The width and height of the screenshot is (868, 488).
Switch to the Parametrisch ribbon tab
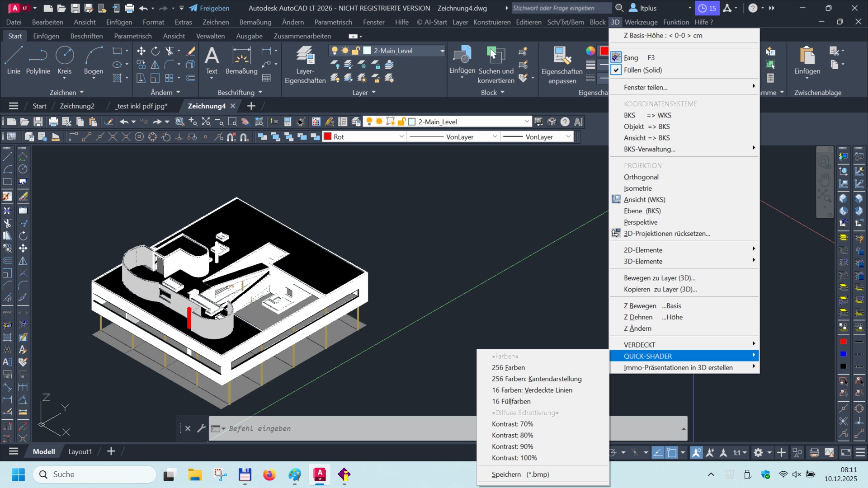(x=132, y=36)
